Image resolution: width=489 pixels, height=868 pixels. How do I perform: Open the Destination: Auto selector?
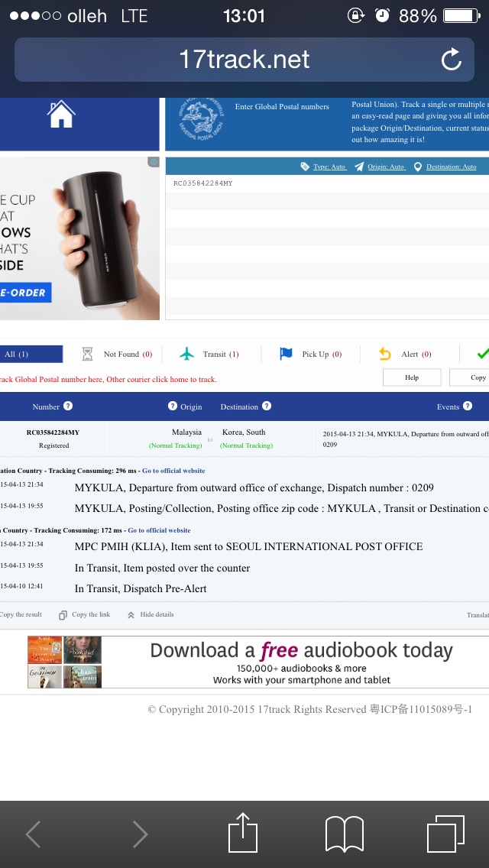(445, 167)
